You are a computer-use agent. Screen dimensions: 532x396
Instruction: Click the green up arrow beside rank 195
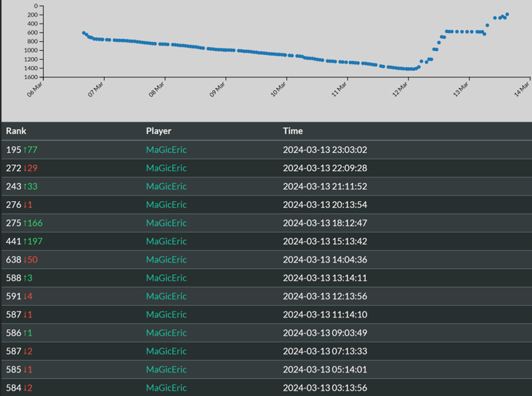pyautogui.click(x=25, y=149)
